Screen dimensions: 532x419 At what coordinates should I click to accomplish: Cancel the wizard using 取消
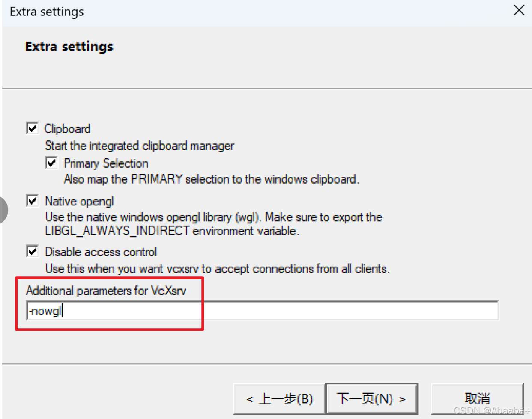point(477,399)
